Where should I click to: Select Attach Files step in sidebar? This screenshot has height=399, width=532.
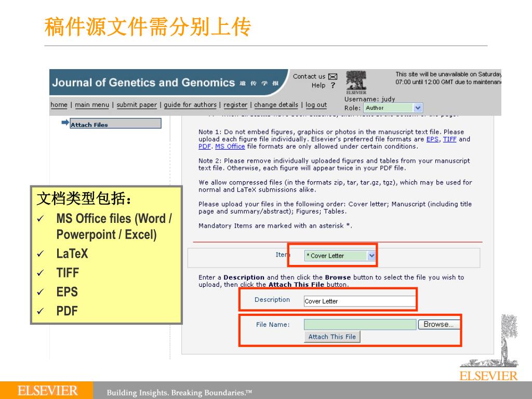pyautogui.click(x=115, y=124)
